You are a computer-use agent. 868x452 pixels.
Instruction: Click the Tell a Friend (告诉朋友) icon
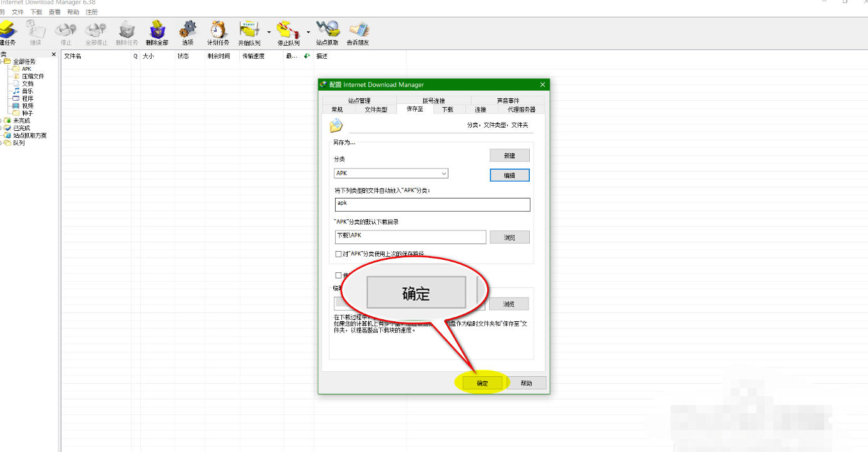(x=358, y=33)
